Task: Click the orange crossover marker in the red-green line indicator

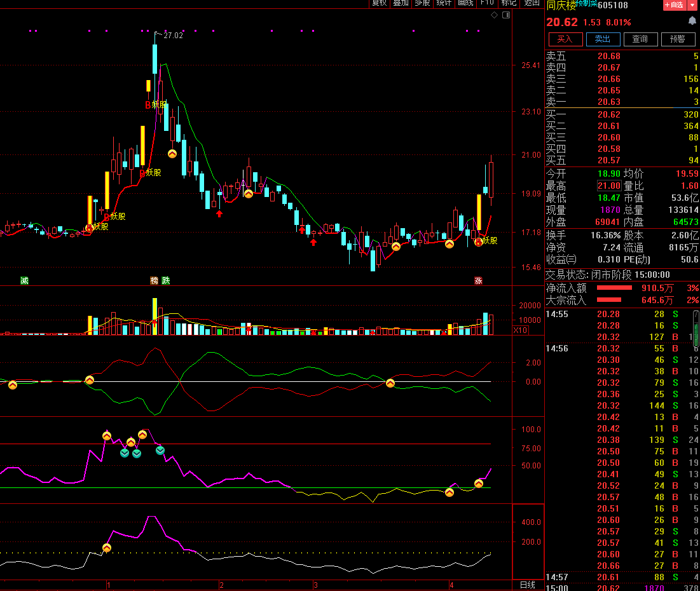Action: click(x=390, y=383)
